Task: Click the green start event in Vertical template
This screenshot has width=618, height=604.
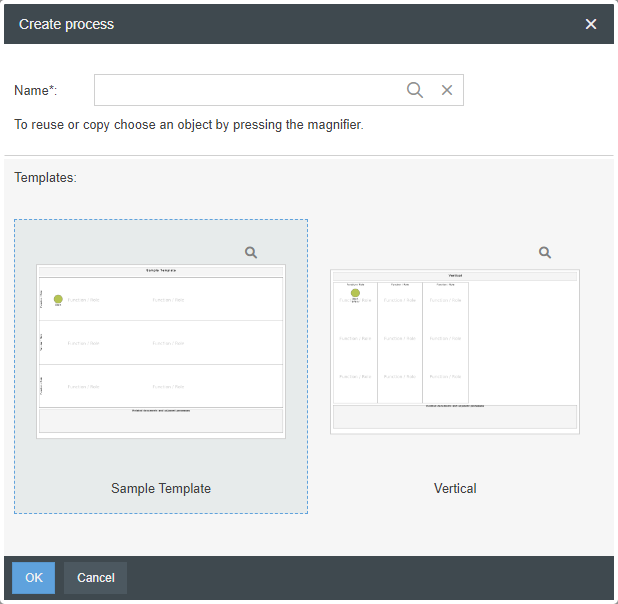Action: tap(355, 293)
